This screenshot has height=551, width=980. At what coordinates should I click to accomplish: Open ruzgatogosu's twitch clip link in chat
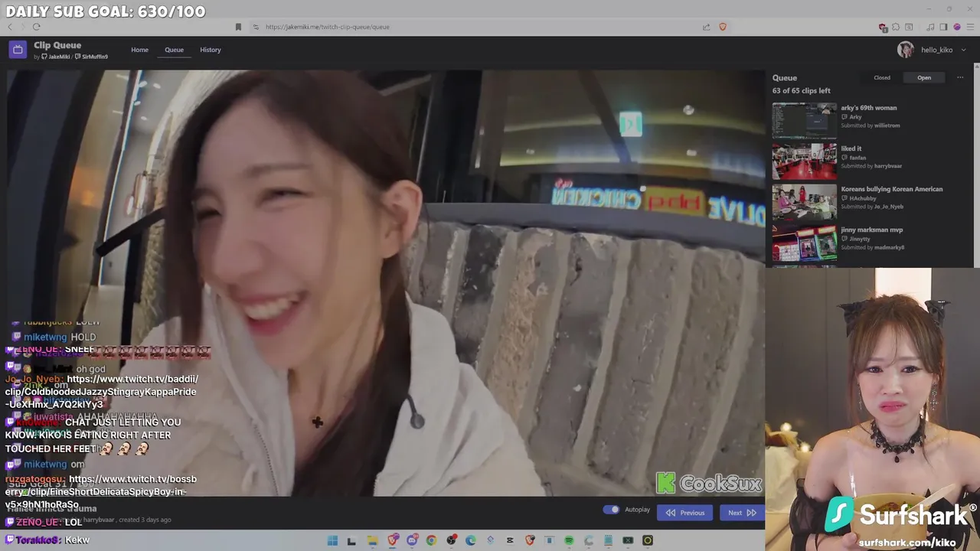tap(101, 491)
